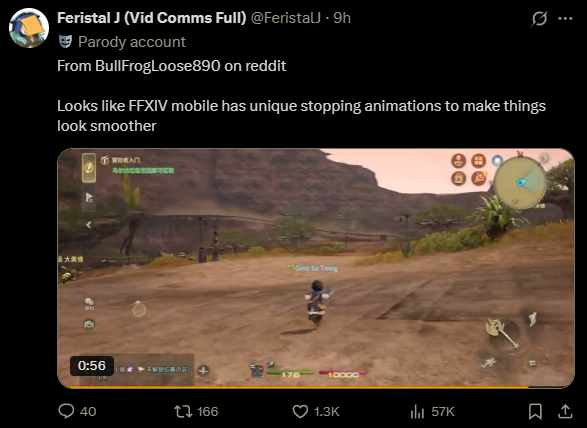Open the reply comments icon
Image resolution: width=587 pixels, height=428 pixels.
(x=66, y=412)
